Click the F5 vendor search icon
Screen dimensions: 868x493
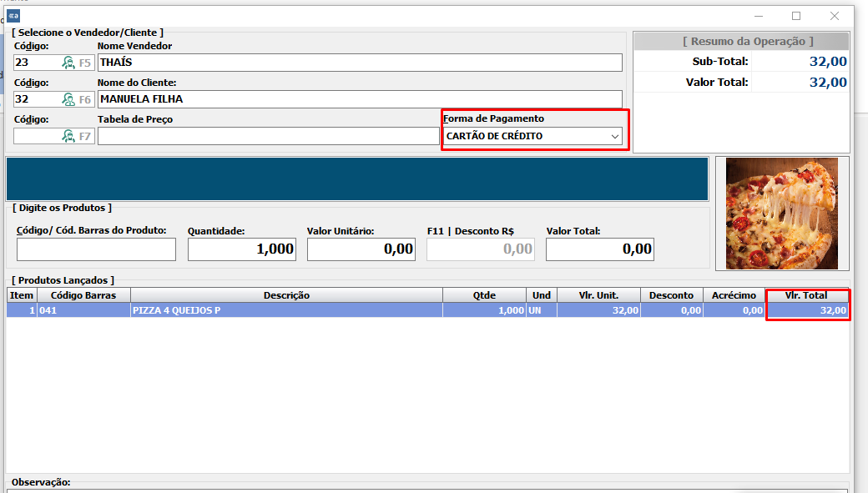tap(68, 63)
